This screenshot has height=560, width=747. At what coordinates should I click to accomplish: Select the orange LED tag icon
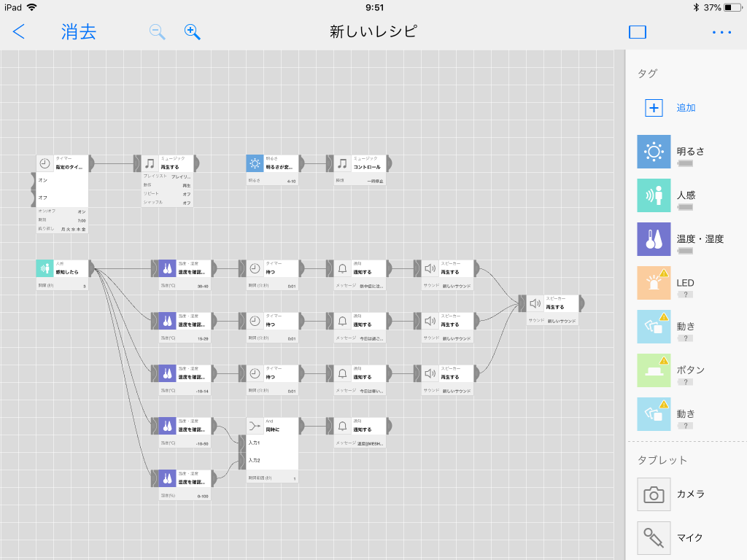click(654, 283)
